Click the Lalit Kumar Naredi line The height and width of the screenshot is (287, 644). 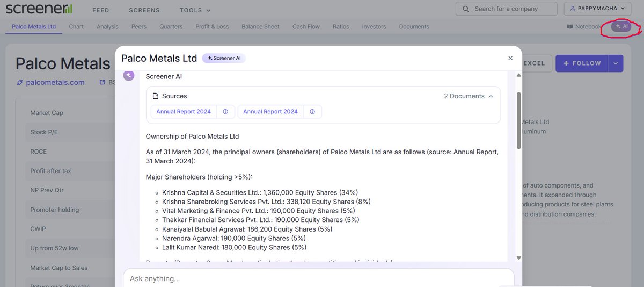click(x=234, y=247)
